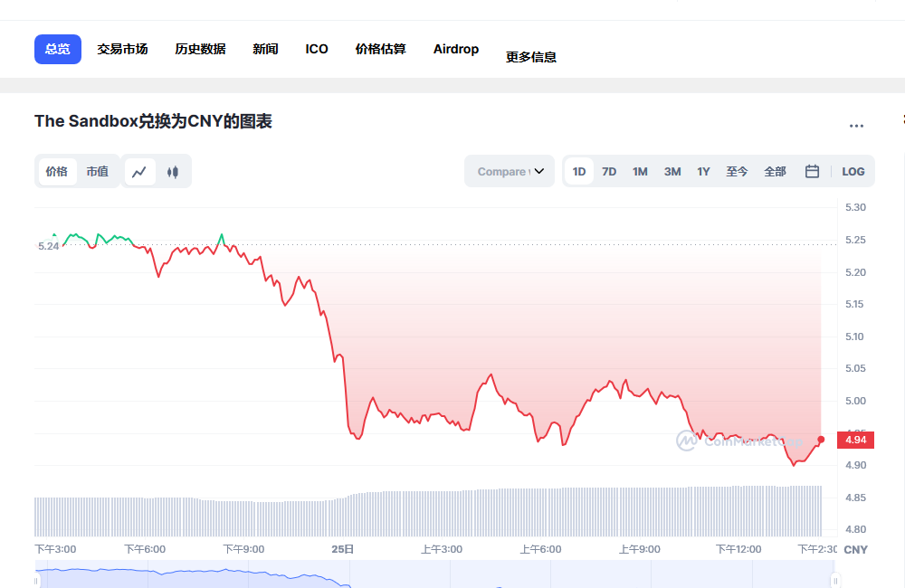Image resolution: width=905 pixels, height=588 pixels.
Task: Click the right range navigator handle
Action: pos(835,581)
